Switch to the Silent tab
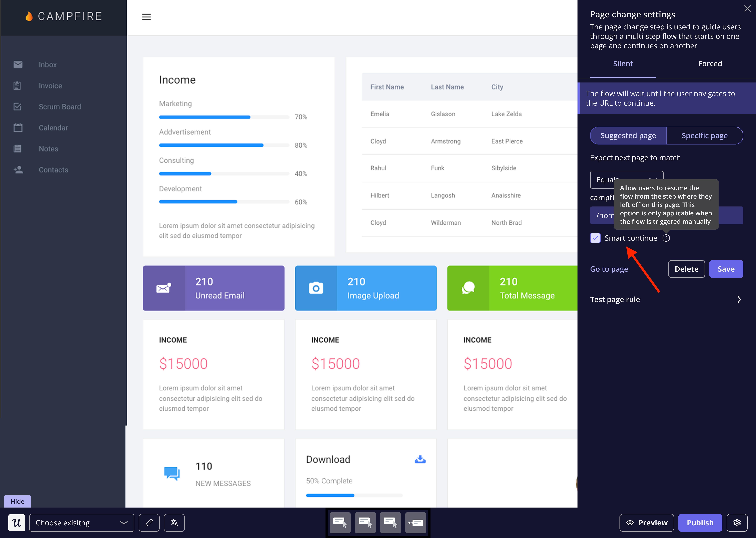Image resolution: width=756 pixels, height=538 pixels. point(623,64)
